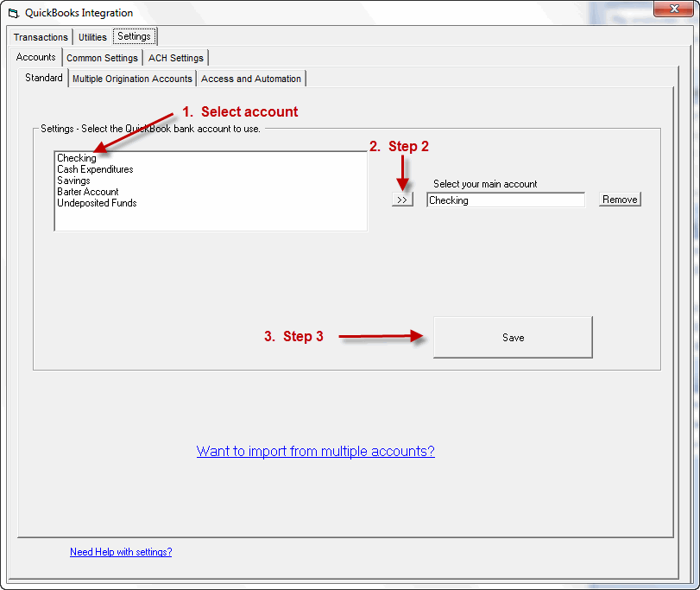
Task: Click the Save button
Action: pos(513,337)
